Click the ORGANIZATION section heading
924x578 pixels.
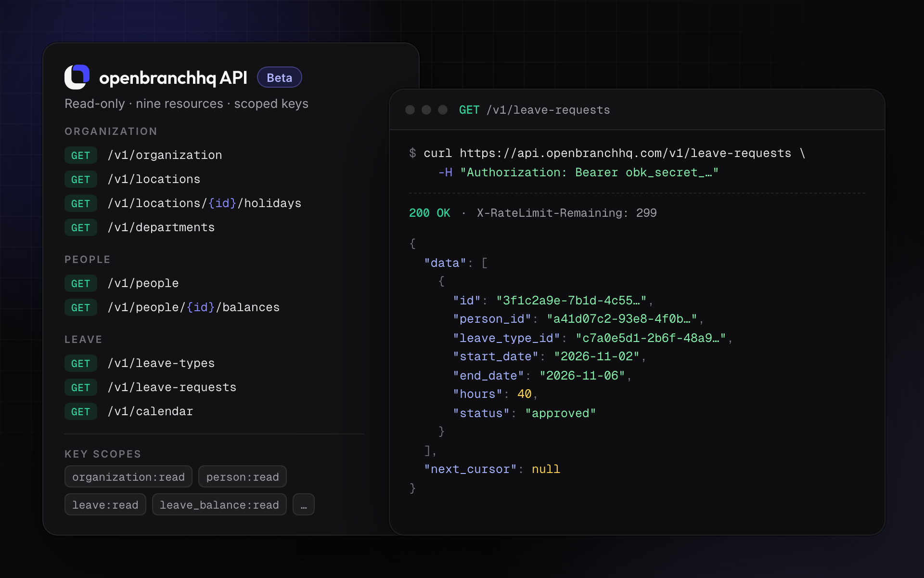(x=111, y=131)
